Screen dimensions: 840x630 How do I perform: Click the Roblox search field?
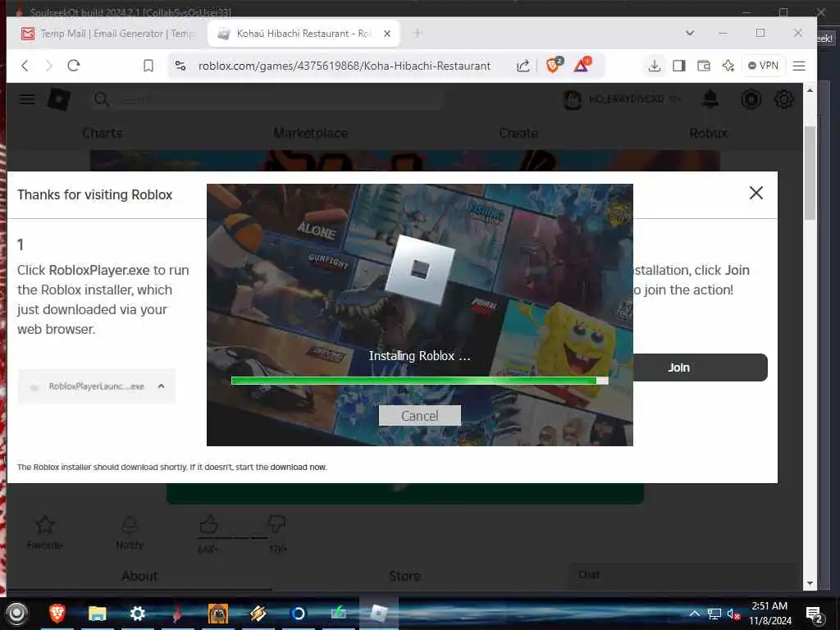[268, 99]
